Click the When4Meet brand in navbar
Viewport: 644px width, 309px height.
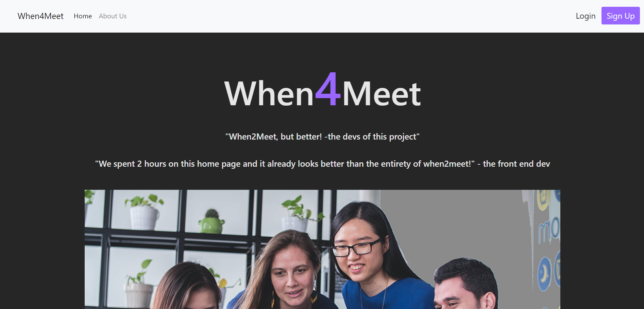click(40, 16)
